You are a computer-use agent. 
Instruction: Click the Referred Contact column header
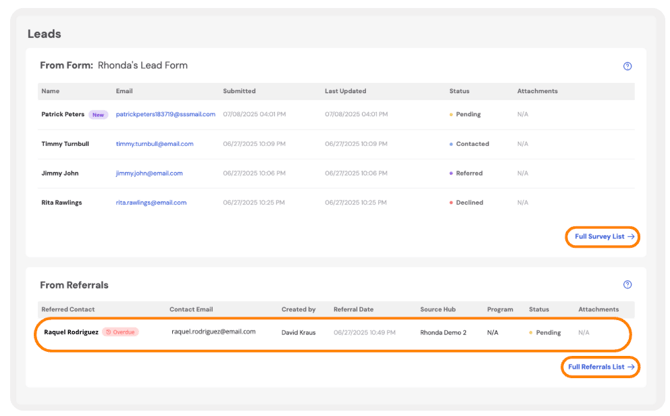point(68,310)
